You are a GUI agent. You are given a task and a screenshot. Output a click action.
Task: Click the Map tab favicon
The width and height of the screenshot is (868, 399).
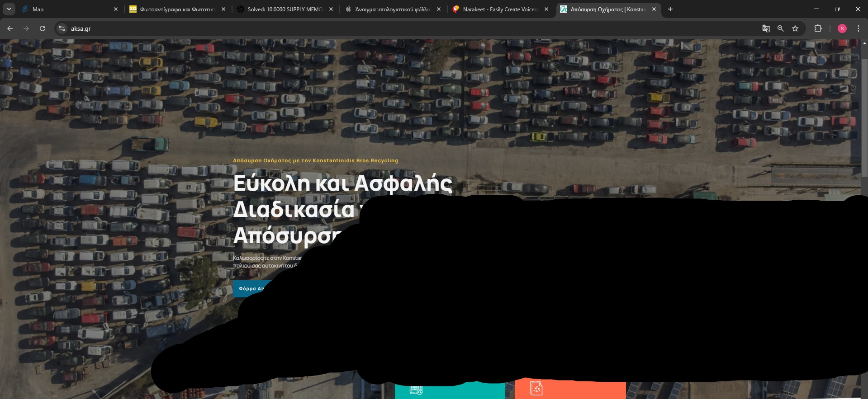(x=25, y=9)
